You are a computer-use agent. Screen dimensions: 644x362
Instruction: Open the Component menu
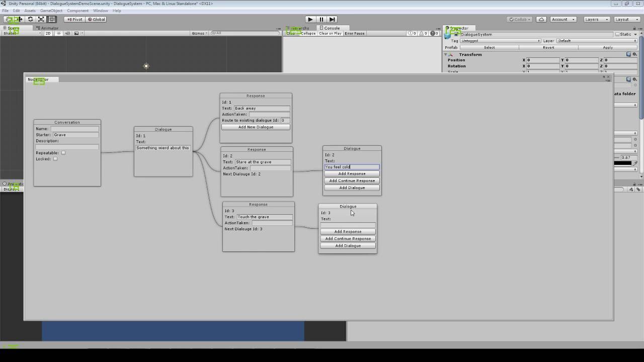pyautogui.click(x=77, y=11)
